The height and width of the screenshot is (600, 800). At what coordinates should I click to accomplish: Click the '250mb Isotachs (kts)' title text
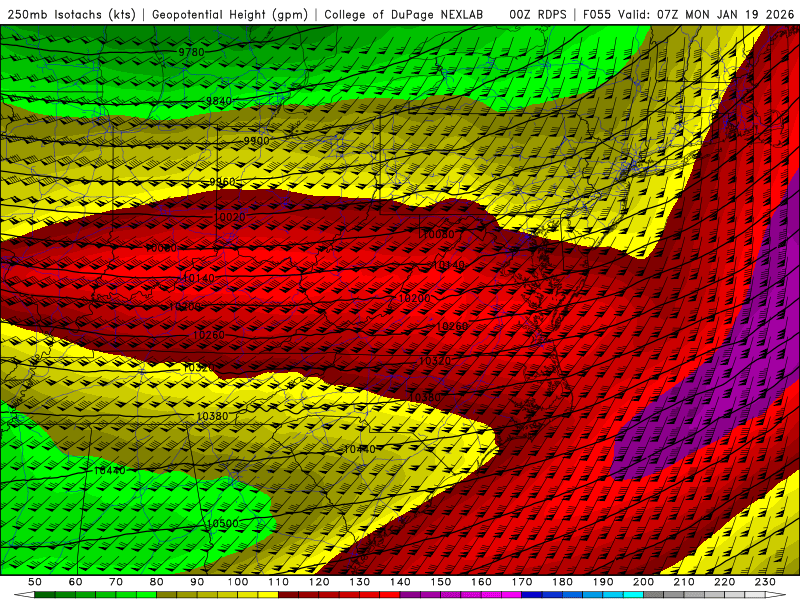pos(71,15)
